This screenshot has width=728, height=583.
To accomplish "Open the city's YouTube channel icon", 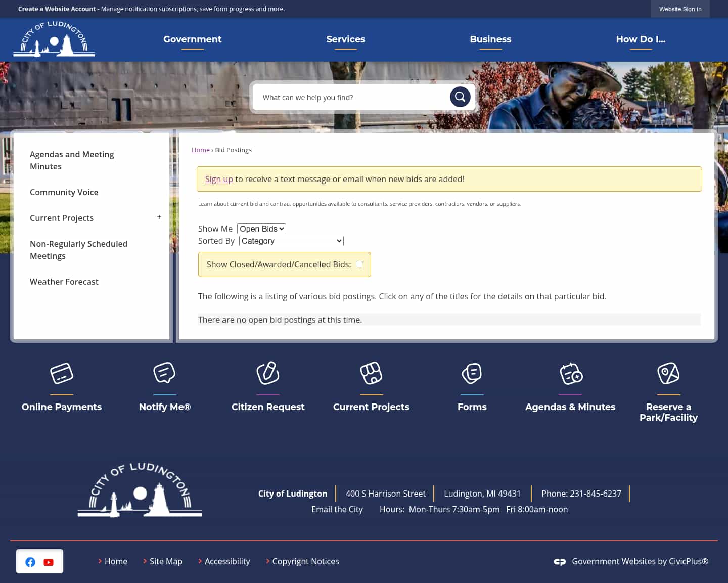I will click(x=49, y=562).
